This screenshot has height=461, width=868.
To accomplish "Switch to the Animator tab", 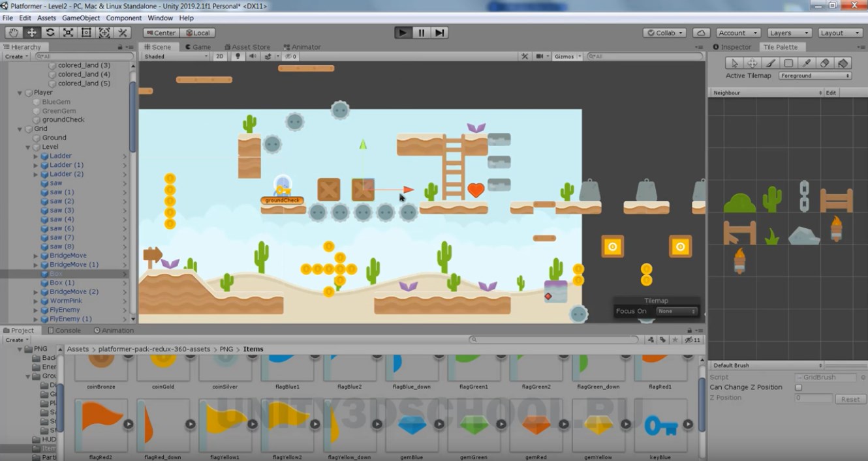I will [x=302, y=47].
